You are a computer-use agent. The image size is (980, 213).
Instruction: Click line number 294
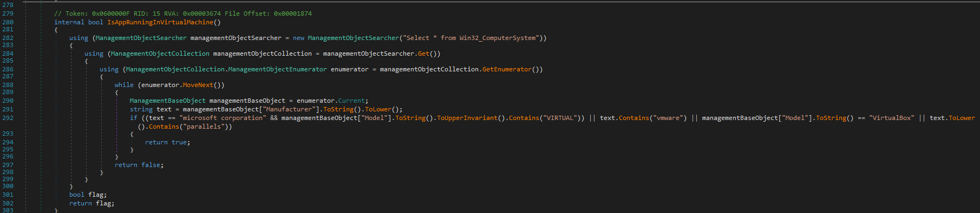pyautogui.click(x=8, y=142)
